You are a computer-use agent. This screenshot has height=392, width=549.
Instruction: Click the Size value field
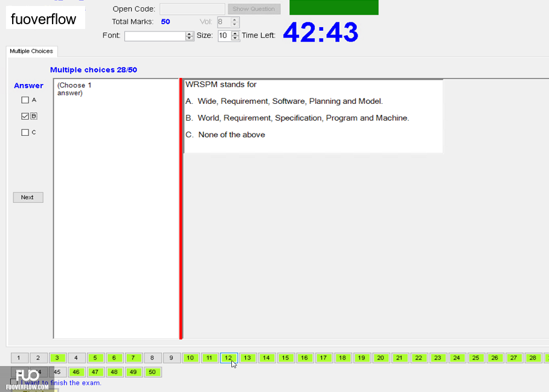pyautogui.click(x=225, y=36)
